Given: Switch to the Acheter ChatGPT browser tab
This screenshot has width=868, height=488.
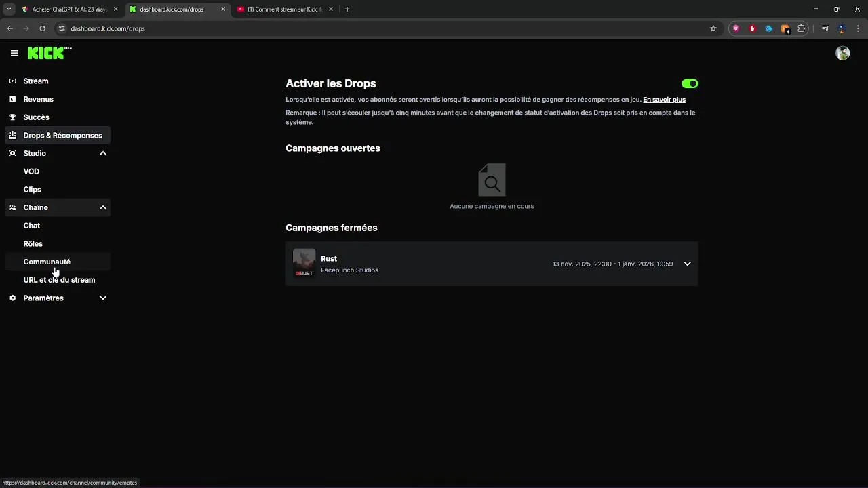Looking at the screenshot, I should pos(69,9).
